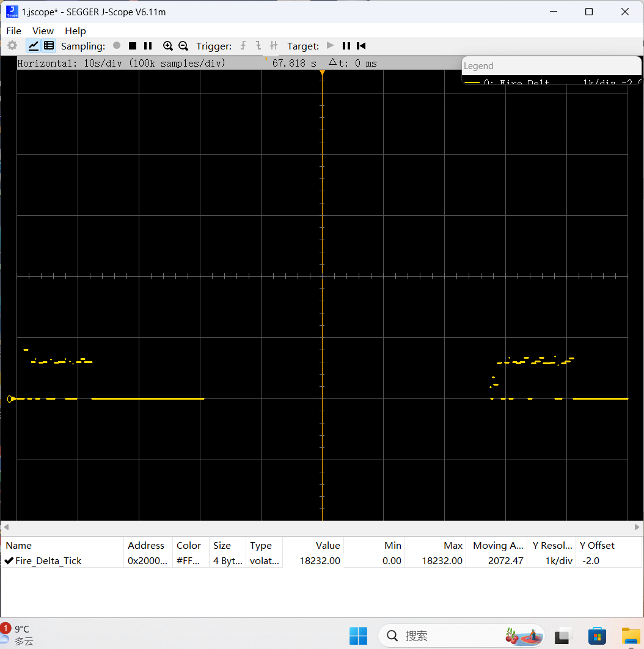This screenshot has height=649, width=644.
Task: Open the weather widget showing 9°C
Action: click(x=17, y=636)
